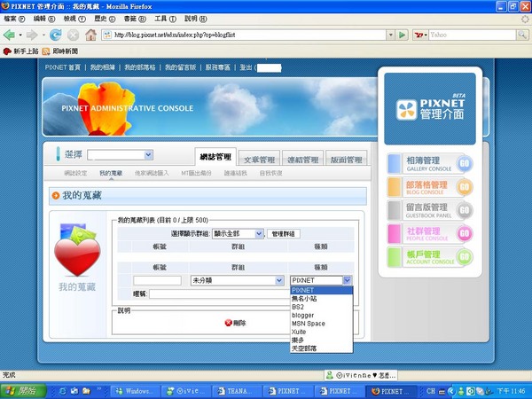Image resolution: width=532 pixels, height=399 pixels.
Task: Open the 歷史 menu
Action: 105,19
